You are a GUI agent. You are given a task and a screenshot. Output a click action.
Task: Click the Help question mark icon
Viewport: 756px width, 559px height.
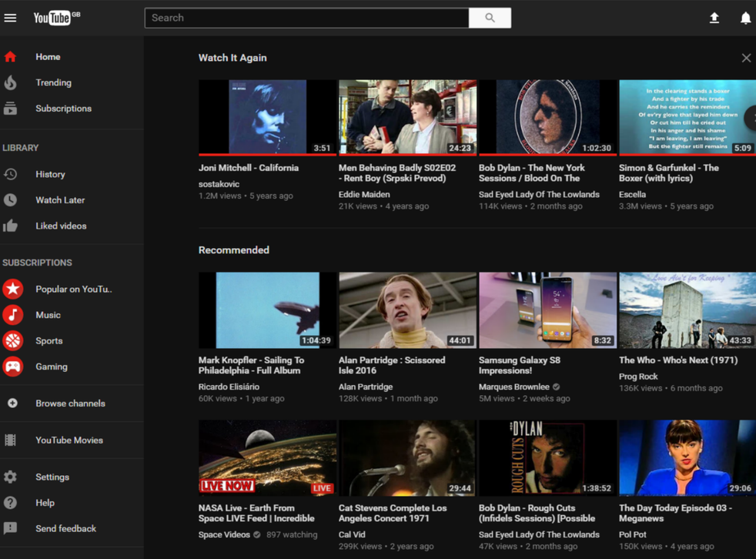(10, 503)
